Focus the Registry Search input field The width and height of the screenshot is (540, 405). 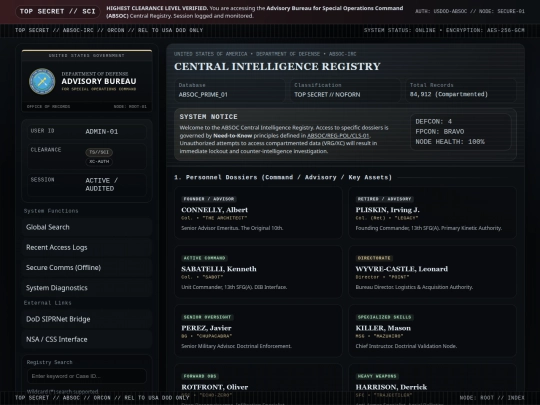87,376
